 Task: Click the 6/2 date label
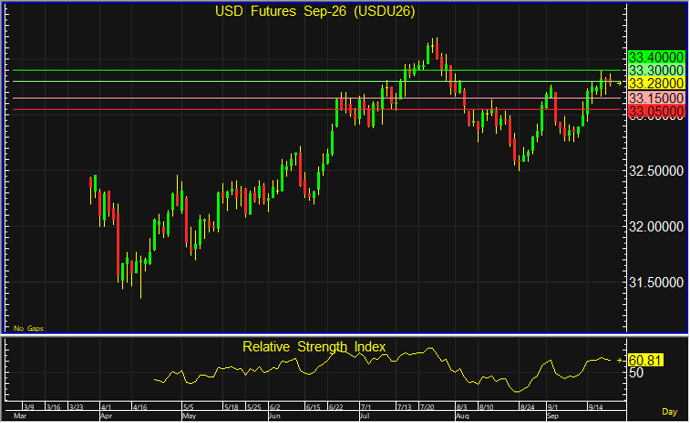(275, 407)
